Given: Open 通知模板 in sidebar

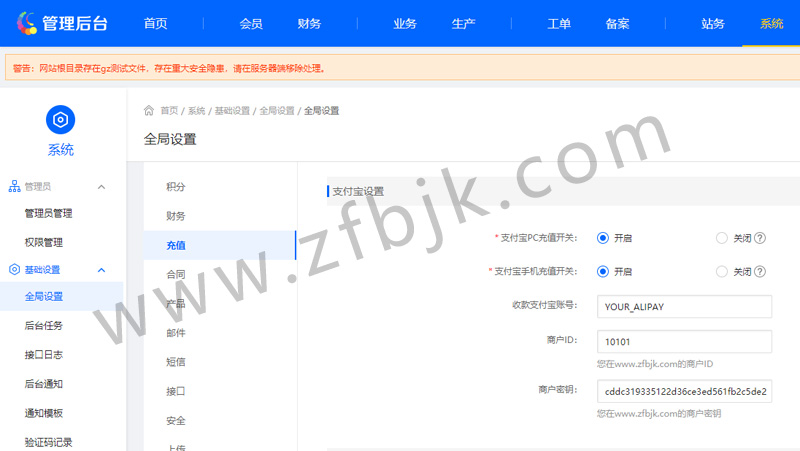Looking at the screenshot, I should tap(43, 413).
